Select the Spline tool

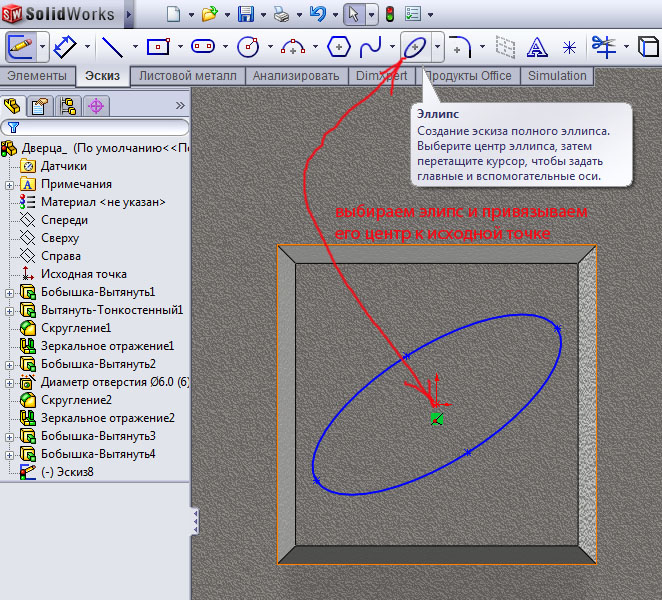[x=371, y=46]
